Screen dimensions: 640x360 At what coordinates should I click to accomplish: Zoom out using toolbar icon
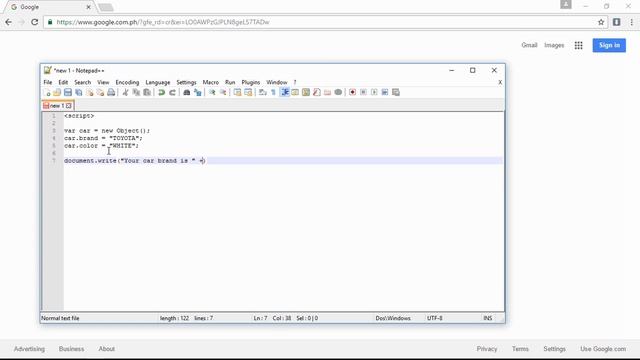pos(223,93)
